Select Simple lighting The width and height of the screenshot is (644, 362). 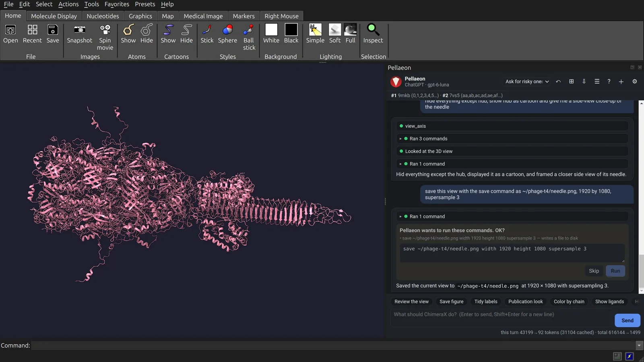point(315,34)
